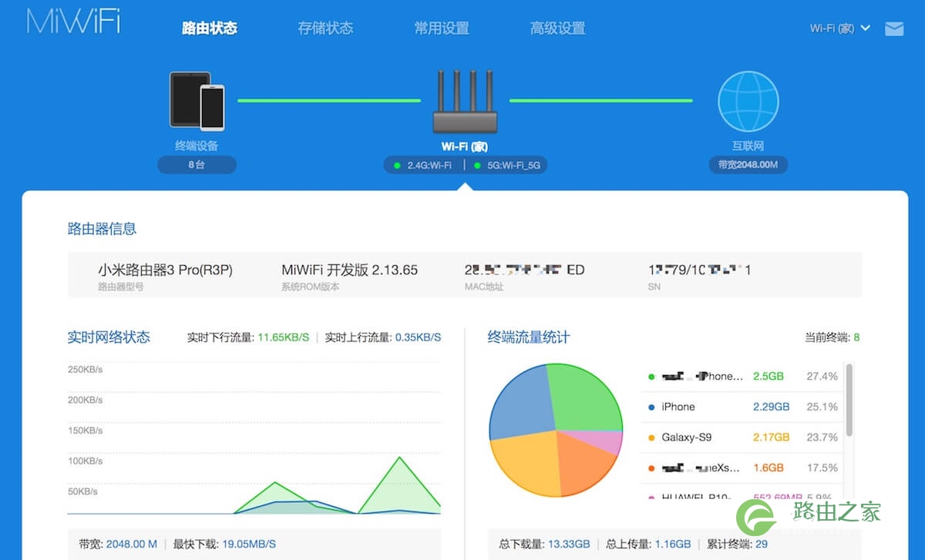
Task: Click the 23.7% share for Galaxy-S9
Action: [822, 438]
